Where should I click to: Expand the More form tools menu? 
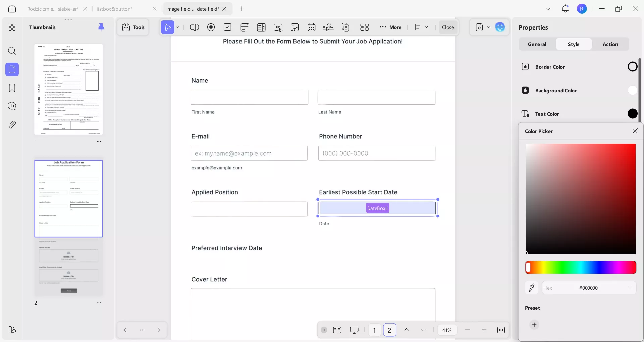(x=390, y=27)
